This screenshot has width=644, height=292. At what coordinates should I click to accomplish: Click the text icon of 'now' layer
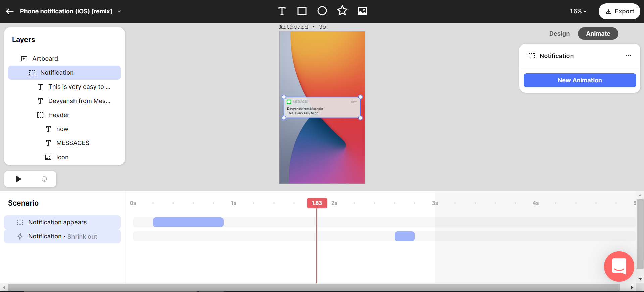pyautogui.click(x=48, y=129)
